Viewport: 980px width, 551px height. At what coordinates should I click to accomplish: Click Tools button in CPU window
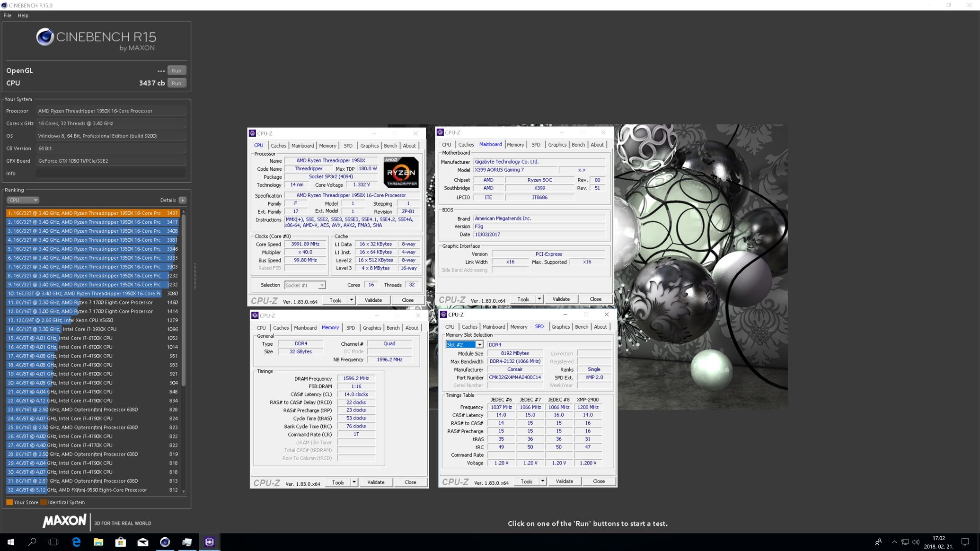point(335,300)
